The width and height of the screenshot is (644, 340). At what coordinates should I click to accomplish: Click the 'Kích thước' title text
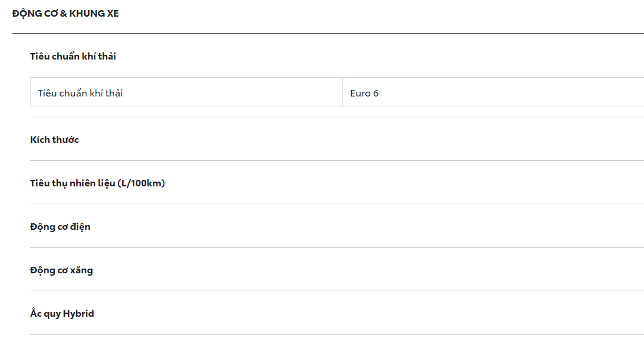55,140
